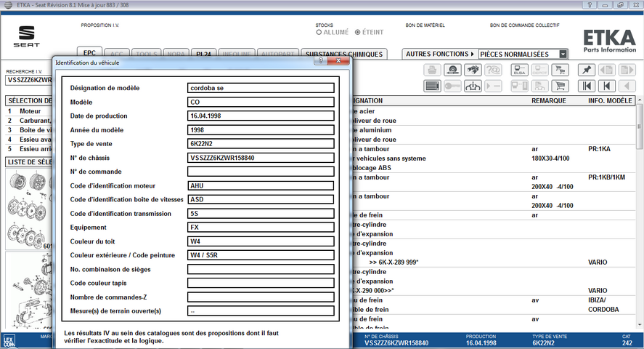Viewport: 644px width, 349px height.
Task: Click the Date de production field
Action: click(x=261, y=116)
